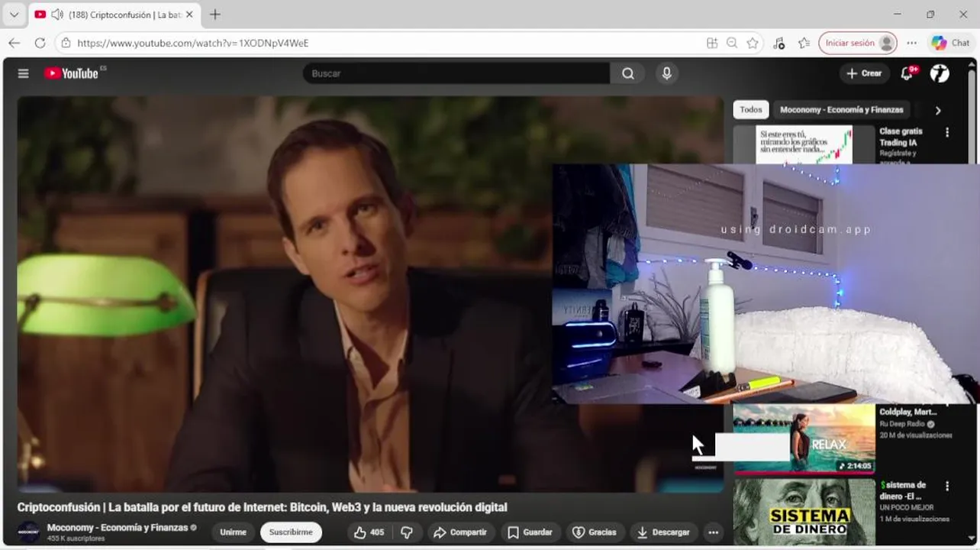This screenshot has height=550, width=980.
Task: Restore down the browser window
Action: [930, 15]
